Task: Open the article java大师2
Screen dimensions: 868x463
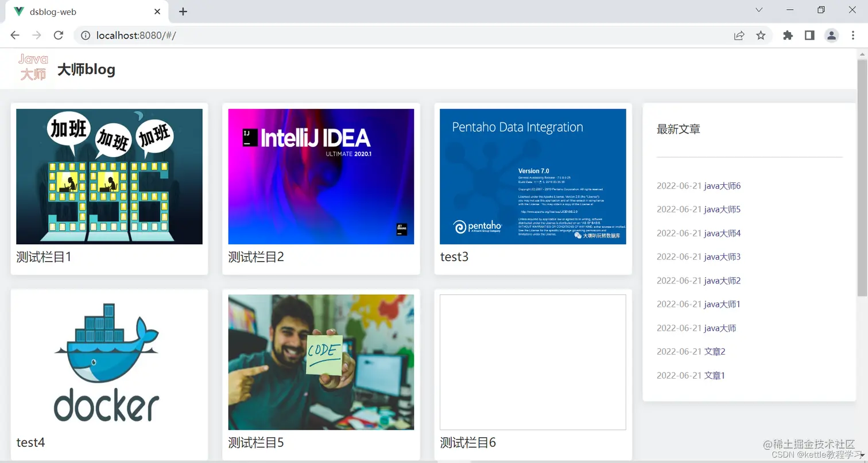Action: [722, 281]
